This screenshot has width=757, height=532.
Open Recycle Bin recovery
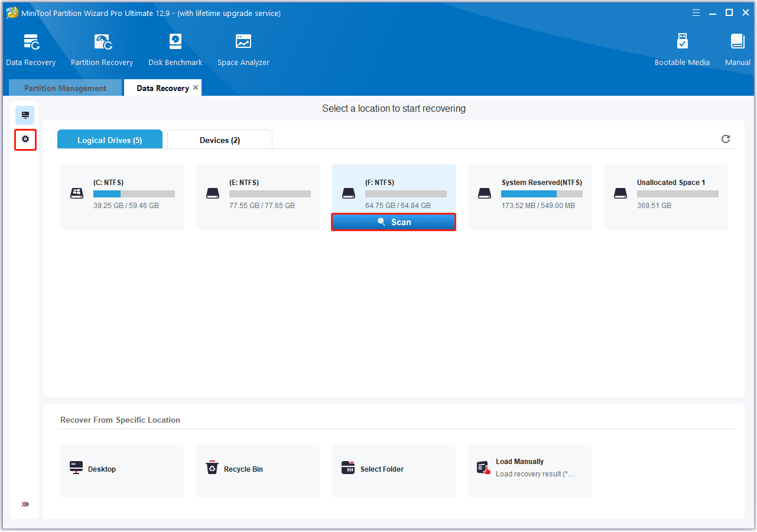258,469
